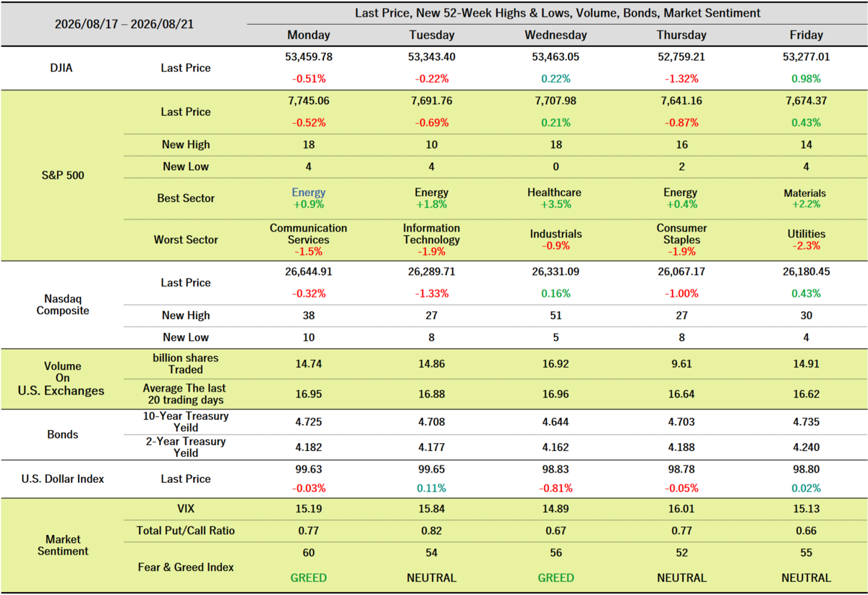This screenshot has height=595, width=868.
Task: Click the 10-Year Treasury Yeild label
Action: [186, 422]
